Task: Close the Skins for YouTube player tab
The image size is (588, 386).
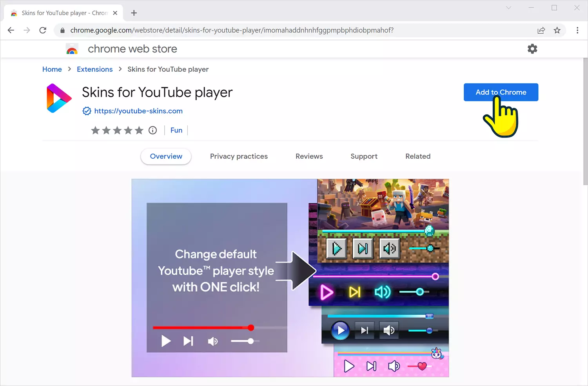Action: click(x=115, y=13)
